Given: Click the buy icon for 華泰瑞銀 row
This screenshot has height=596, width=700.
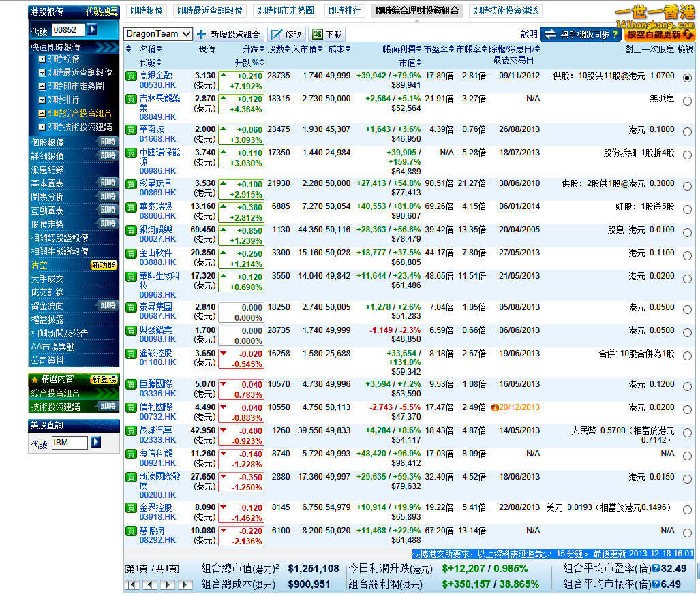Looking at the screenshot, I should click(x=131, y=207).
